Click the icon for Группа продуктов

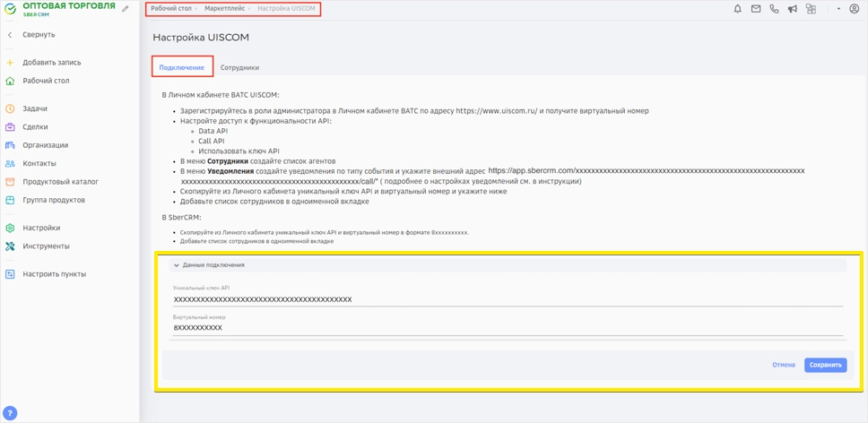tap(9, 200)
